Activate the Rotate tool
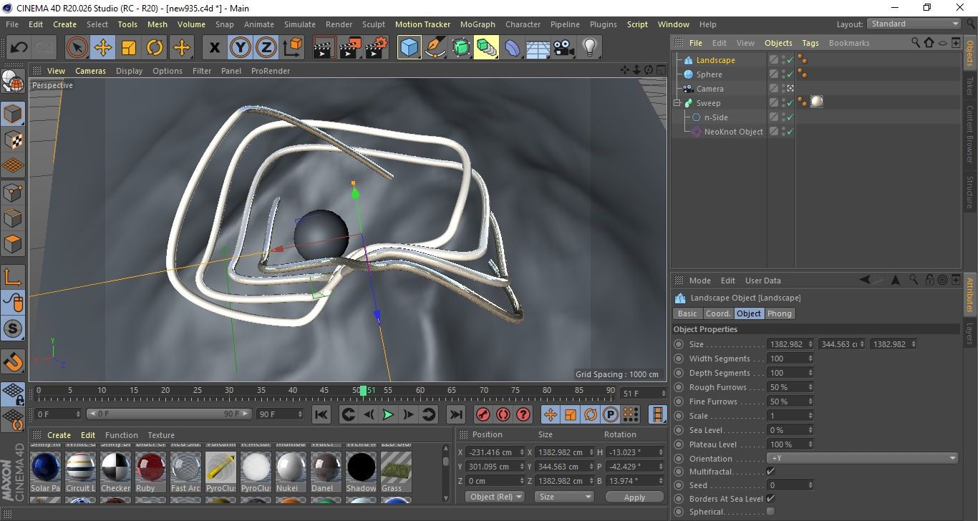Screen dimensions: 980x521 click(x=155, y=48)
